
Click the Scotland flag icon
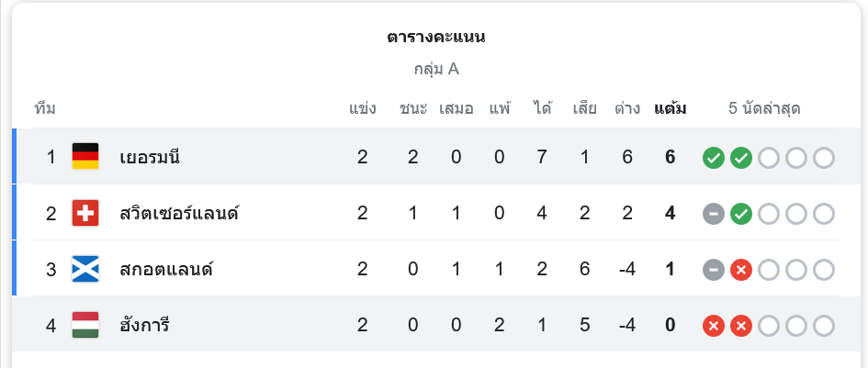[x=85, y=270]
